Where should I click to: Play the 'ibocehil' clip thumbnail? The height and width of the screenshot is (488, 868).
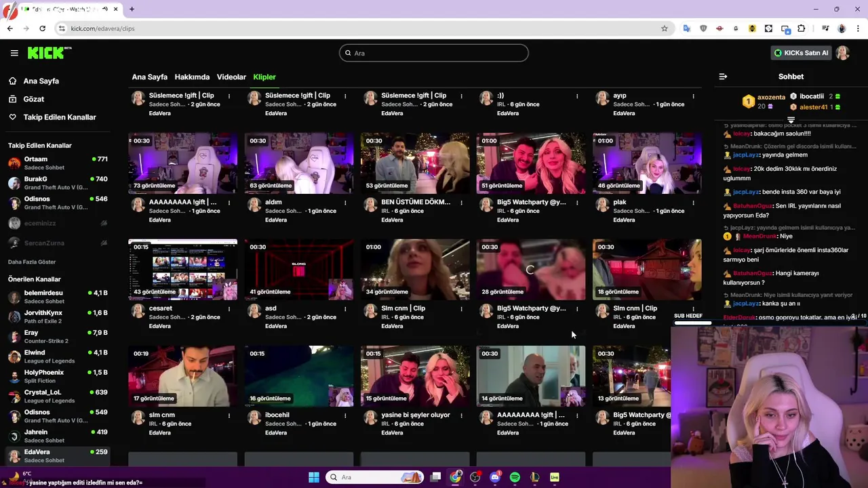[x=299, y=376]
